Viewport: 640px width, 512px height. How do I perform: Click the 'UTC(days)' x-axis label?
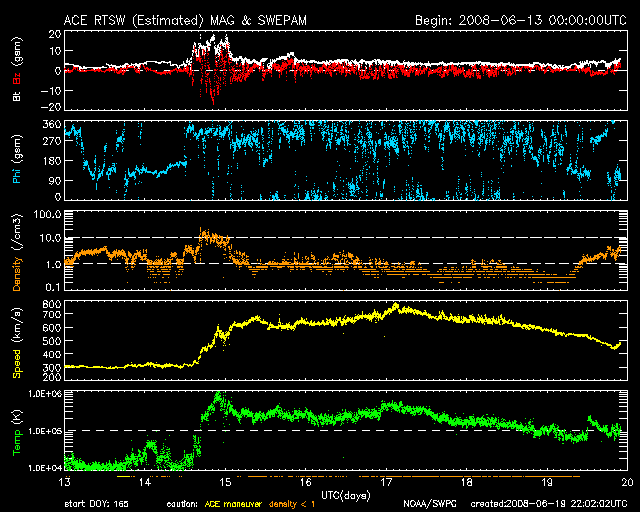[x=345, y=495]
